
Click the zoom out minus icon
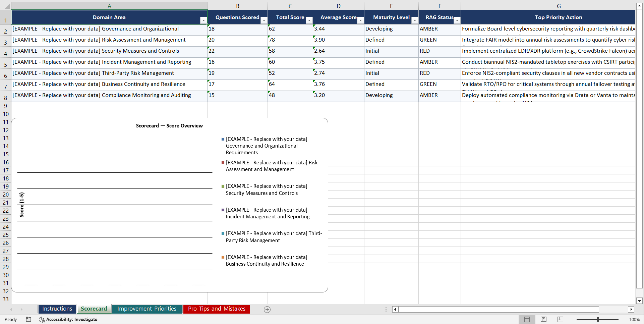click(573, 319)
